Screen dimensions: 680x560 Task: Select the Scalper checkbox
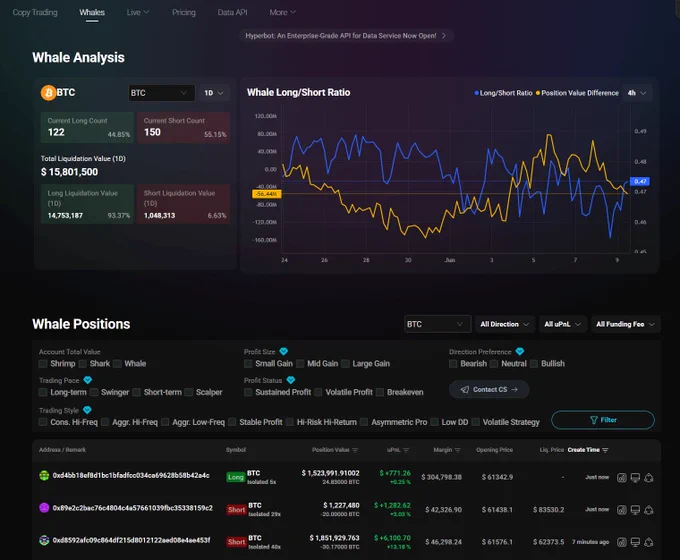[189, 392]
